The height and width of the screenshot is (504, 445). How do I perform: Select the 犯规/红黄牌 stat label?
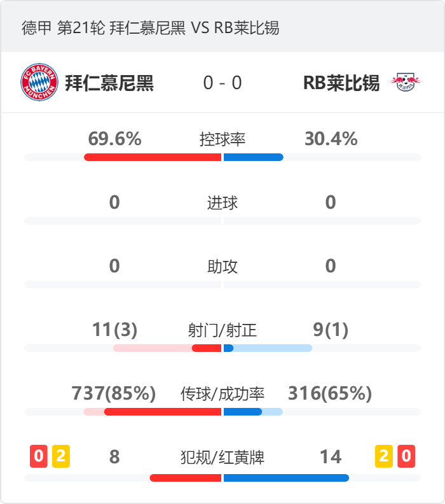(222, 457)
